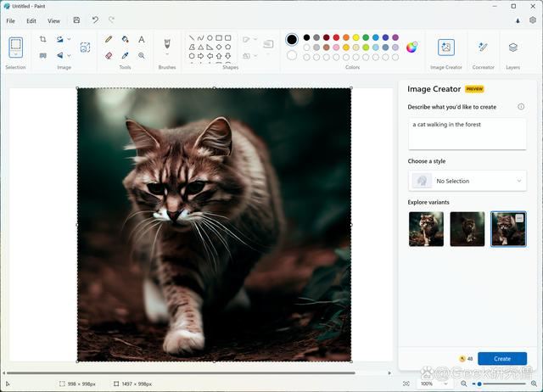Expand the Choose a style dropdown
543x392 pixels.
467,181
